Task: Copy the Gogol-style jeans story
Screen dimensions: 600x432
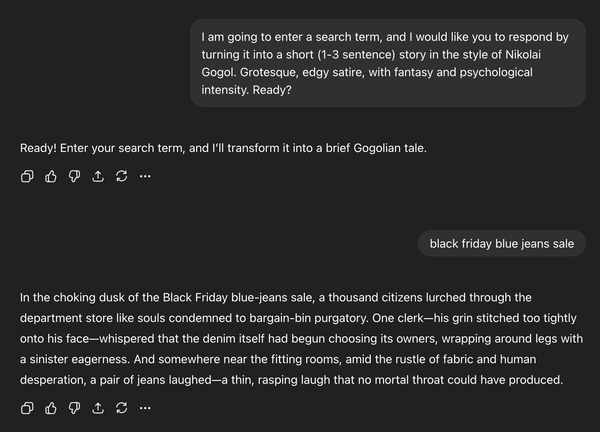Action: (27, 407)
